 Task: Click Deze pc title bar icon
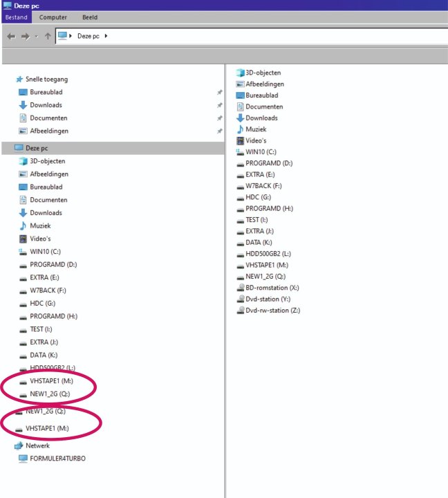pyautogui.click(x=7, y=6)
